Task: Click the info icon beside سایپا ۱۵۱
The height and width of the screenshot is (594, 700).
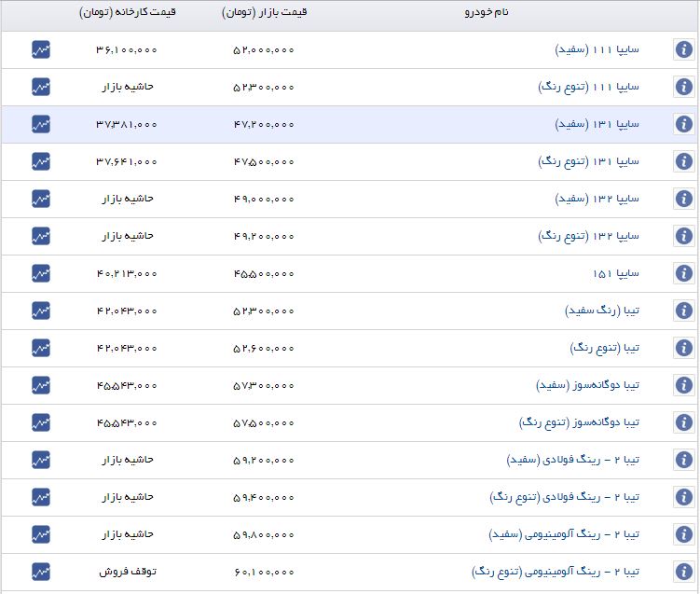Action: (683, 273)
